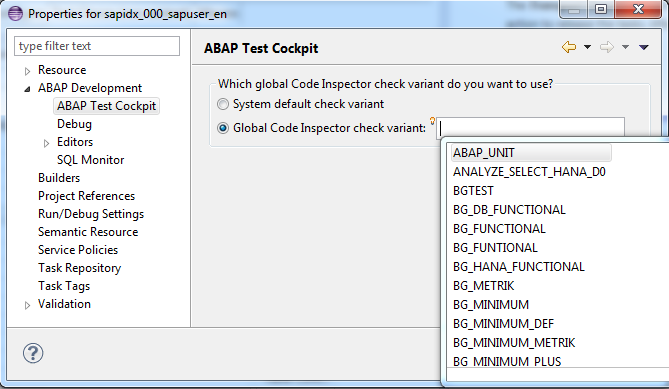Choose BG_HANA_FUNCTIONAL variant

tap(518, 267)
